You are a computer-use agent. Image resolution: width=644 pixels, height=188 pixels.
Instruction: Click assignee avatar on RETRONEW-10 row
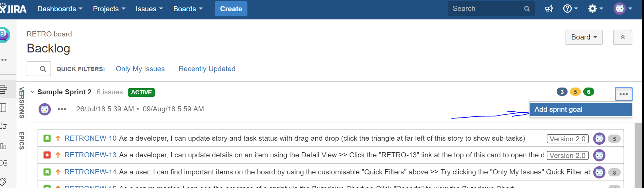(x=599, y=139)
